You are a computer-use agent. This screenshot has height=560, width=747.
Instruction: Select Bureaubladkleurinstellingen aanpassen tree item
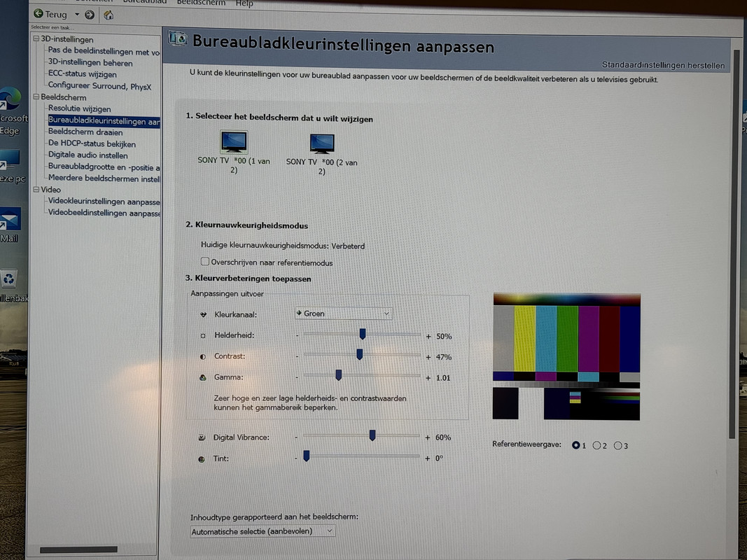(x=104, y=120)
